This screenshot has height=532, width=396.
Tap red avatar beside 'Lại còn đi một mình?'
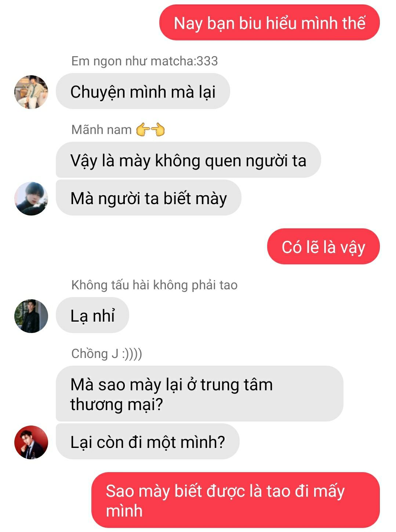pos(31,442)
